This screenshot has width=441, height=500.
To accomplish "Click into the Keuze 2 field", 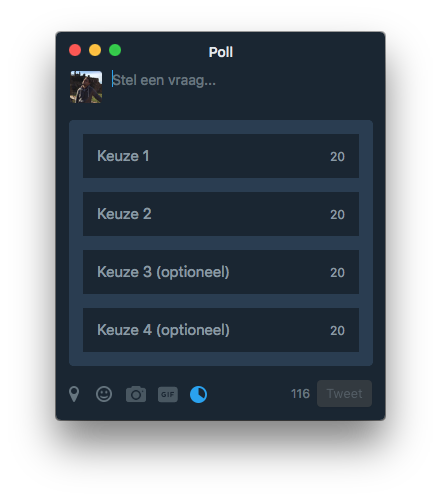I will (221, 214).
